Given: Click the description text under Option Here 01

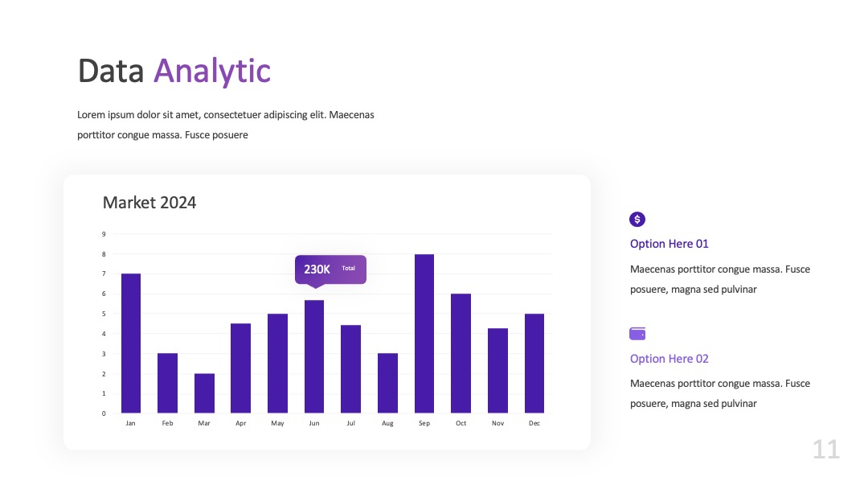Looking at the screenshot, I should 720,279.
